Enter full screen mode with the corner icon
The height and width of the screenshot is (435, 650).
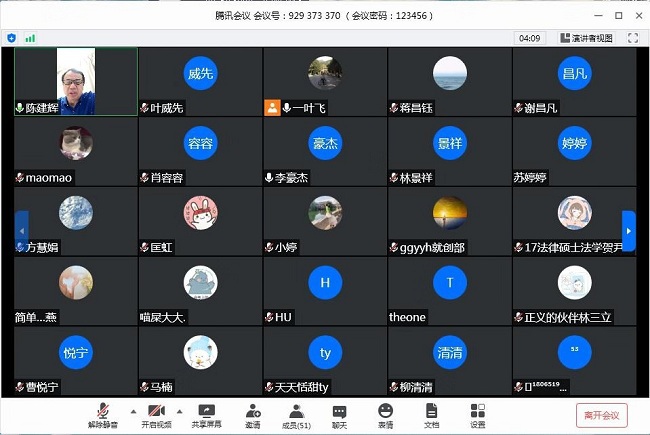coord(632,37)
